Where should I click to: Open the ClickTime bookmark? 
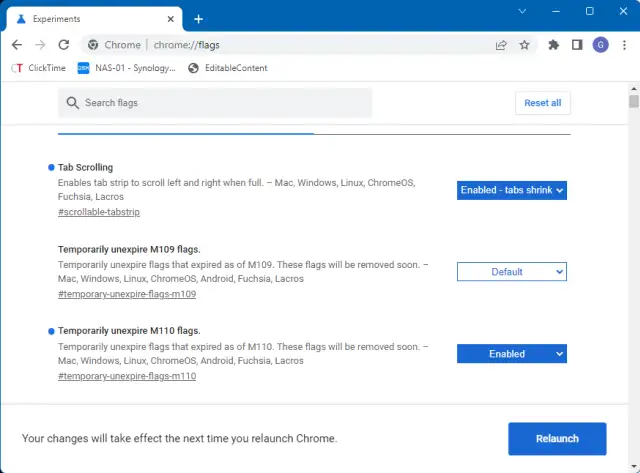[x=38, y=68]
